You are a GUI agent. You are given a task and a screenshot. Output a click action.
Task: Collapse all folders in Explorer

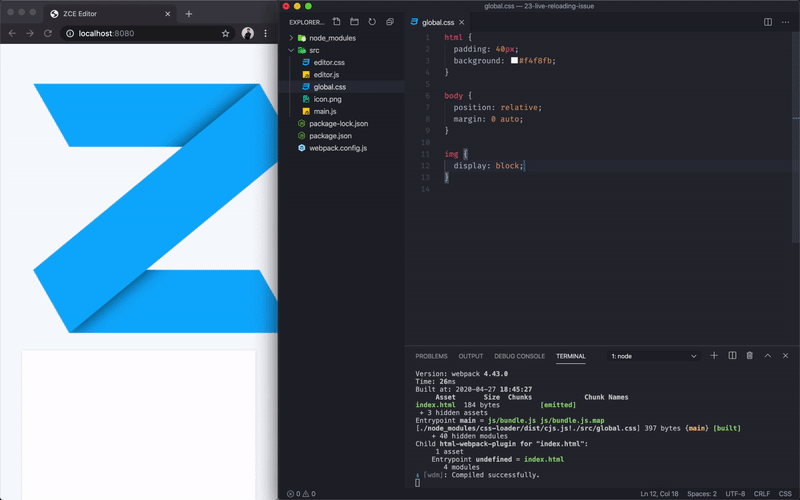click(x=390, y=22)
